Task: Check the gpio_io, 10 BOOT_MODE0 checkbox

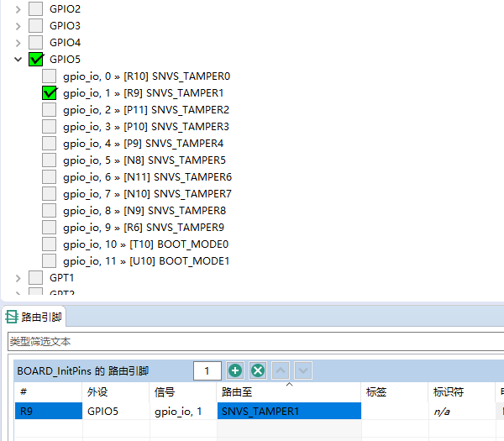Action: point(50,244)
